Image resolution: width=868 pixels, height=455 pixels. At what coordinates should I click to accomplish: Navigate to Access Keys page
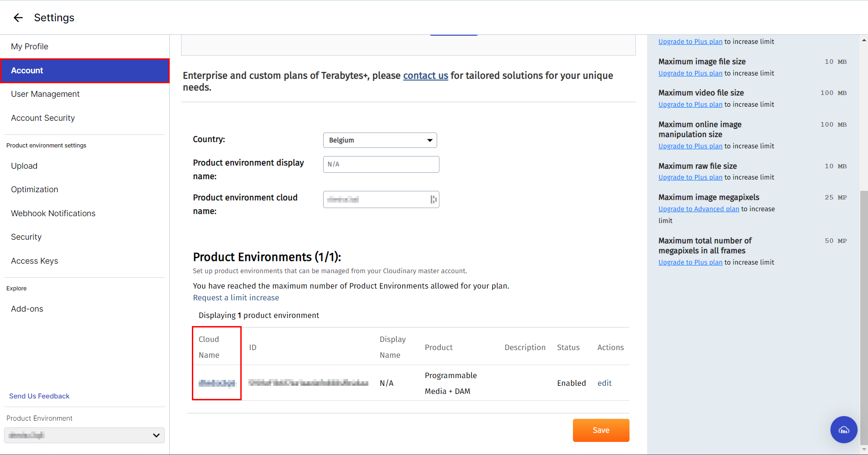click(x=34, y=261)
